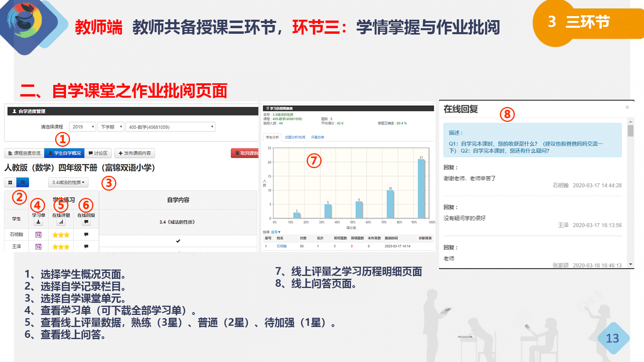Click the comment icon under 在线回复 header
Viewport: 644px width, 362px height.
pos(86,222)
